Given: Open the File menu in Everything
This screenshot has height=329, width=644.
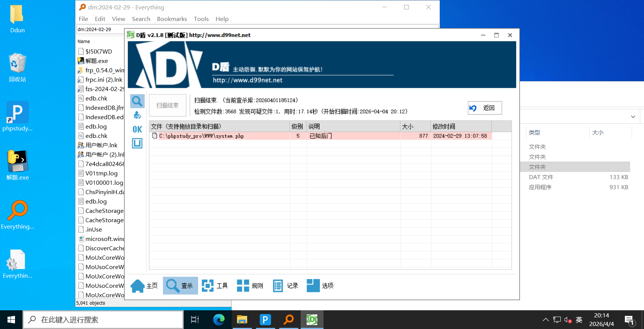Looking at the screenshot, I should point(83,19).
